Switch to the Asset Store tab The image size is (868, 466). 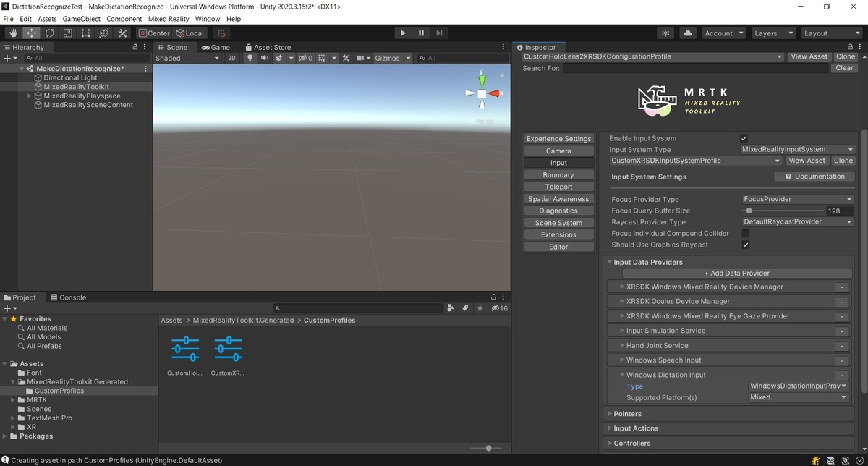point(267,47)
